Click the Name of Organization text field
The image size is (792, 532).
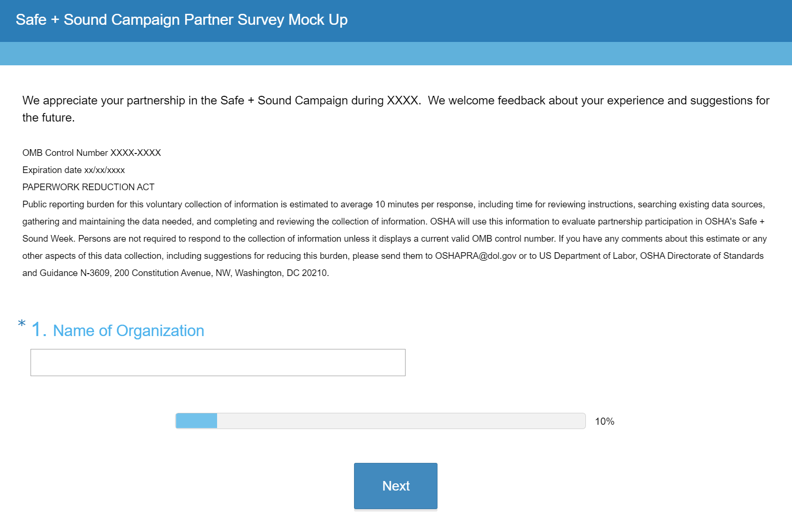[218, 362]
